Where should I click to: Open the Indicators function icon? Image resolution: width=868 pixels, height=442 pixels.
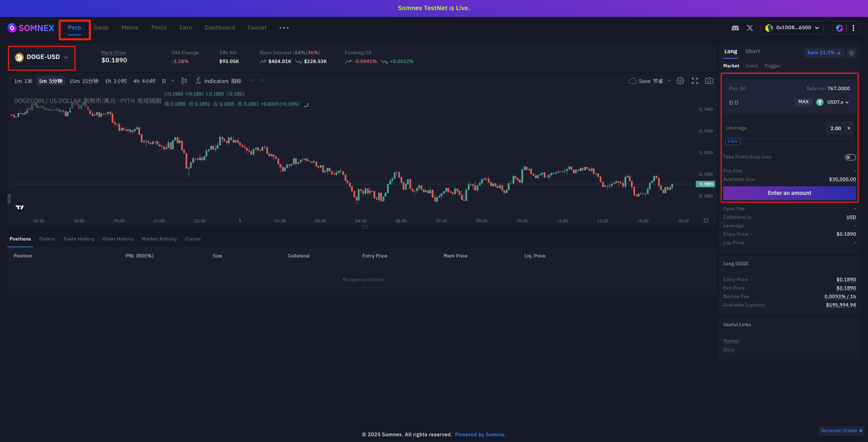(198, 81)
